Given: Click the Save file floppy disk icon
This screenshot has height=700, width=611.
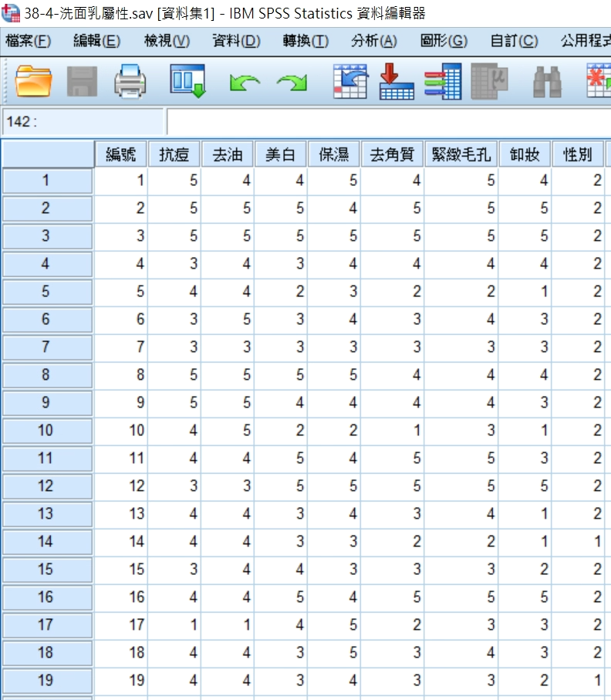Looking at the screenshot, I should pyautogui.click(x=82, y=81).
